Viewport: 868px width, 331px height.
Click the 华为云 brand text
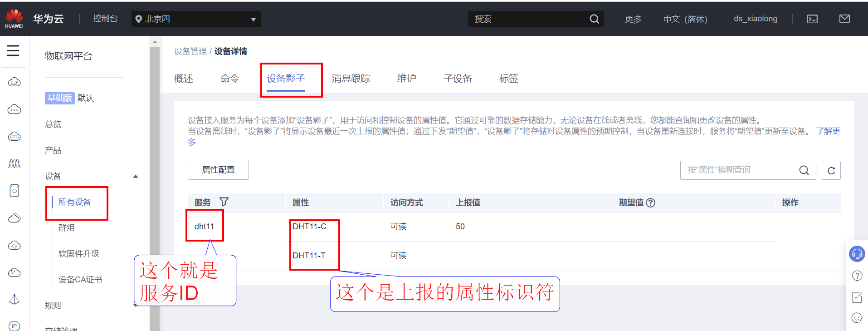click(49, 19)
